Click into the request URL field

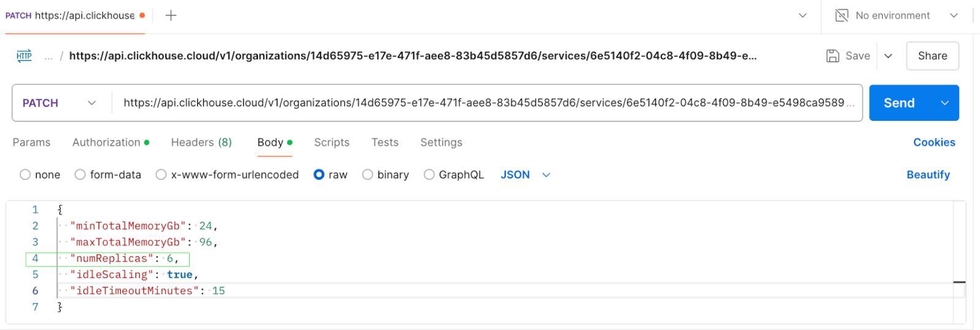coord(484,103)
